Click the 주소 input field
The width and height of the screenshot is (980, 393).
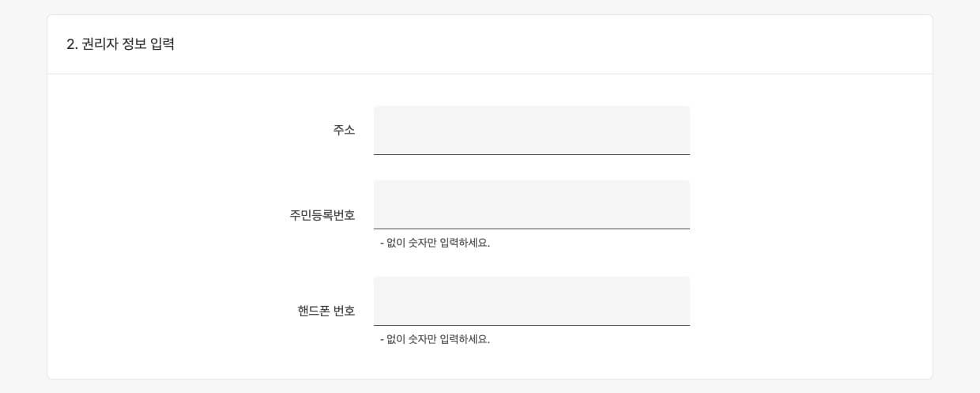coord(531,130)
